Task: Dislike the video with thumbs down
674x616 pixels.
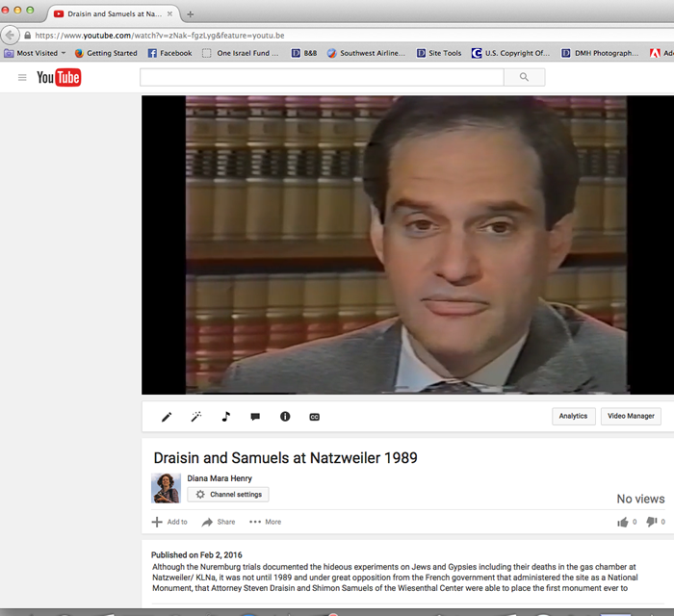Action: tap(651, 522)
